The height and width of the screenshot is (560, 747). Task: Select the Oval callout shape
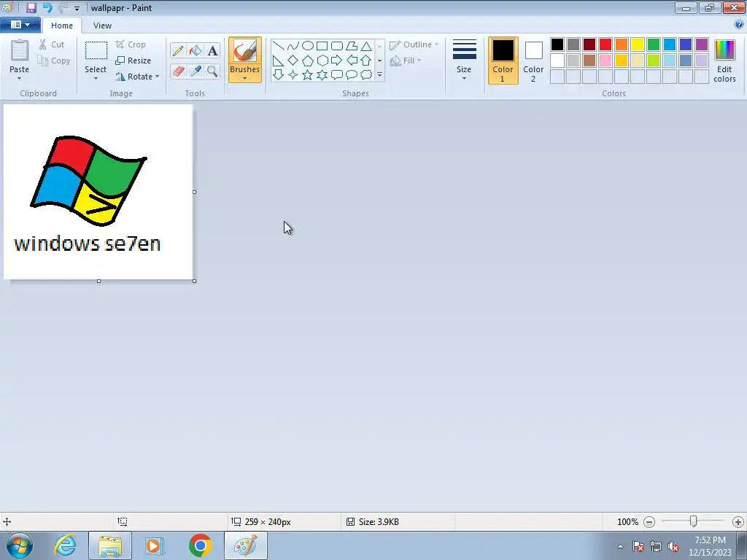point(352,75)
